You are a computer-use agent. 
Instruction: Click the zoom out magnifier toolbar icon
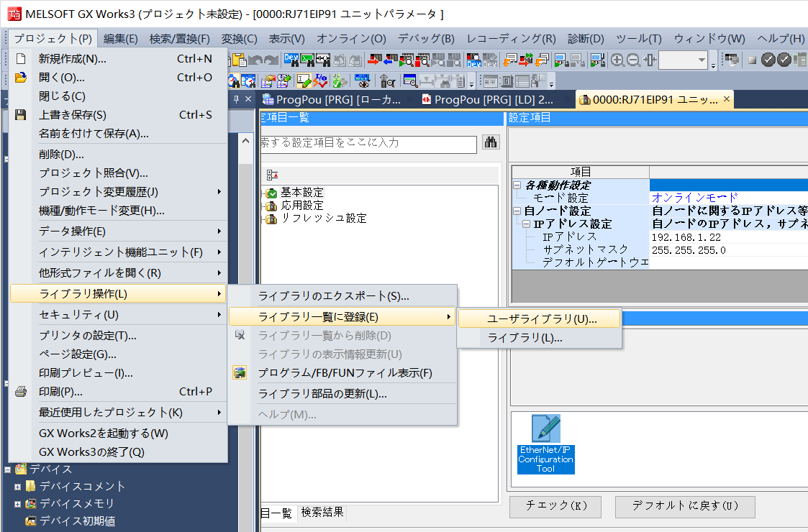(x=634, y=60)
